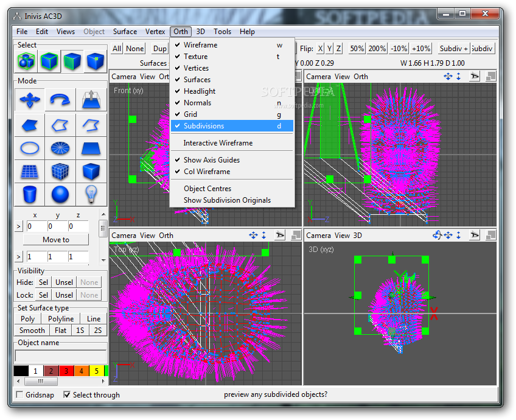Create a Mesh grid object
Screen dimensions: 516x420
click(30, 172)
